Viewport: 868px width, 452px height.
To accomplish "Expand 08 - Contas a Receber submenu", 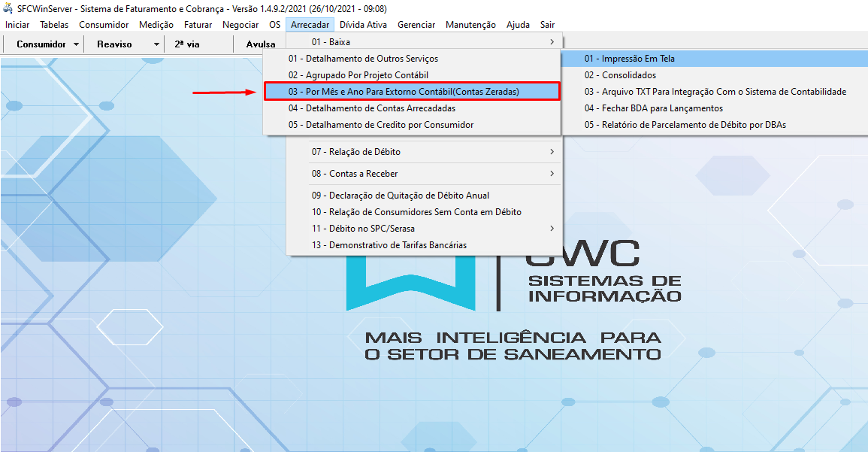I will pyautogui.click(x=425, y=174).
